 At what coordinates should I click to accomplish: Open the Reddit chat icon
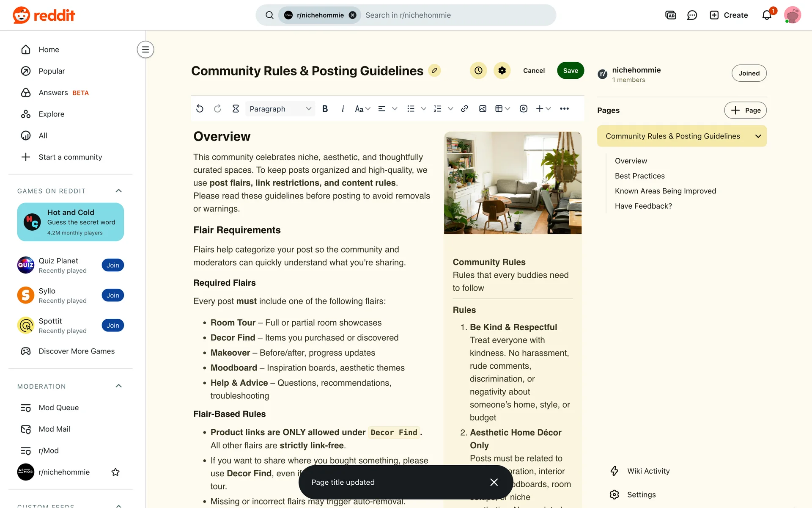click(x=692, y=15)
